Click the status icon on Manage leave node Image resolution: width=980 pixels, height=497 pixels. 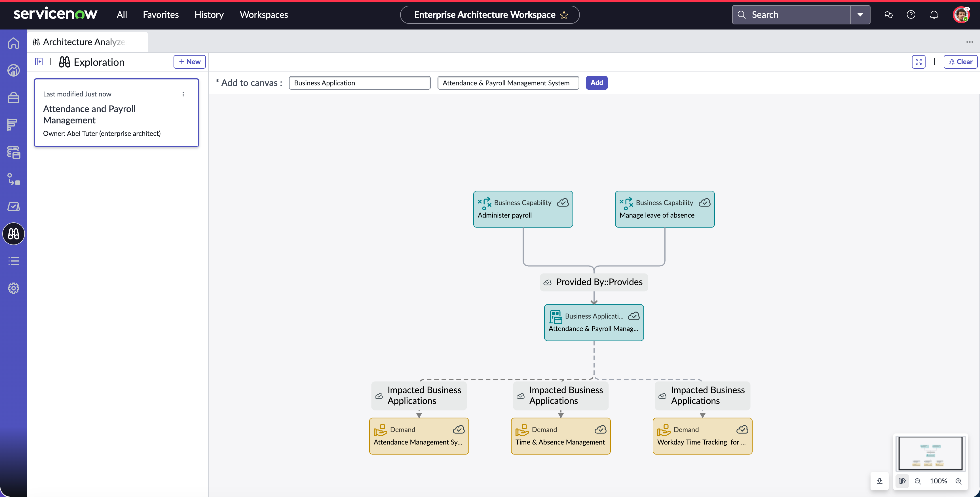tap(705, 203)
